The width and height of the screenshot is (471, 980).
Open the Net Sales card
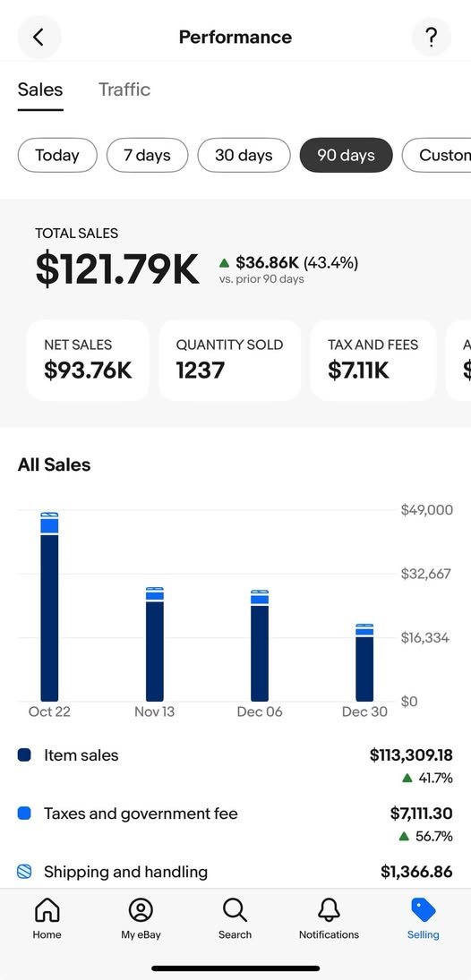tap(88, 360)
